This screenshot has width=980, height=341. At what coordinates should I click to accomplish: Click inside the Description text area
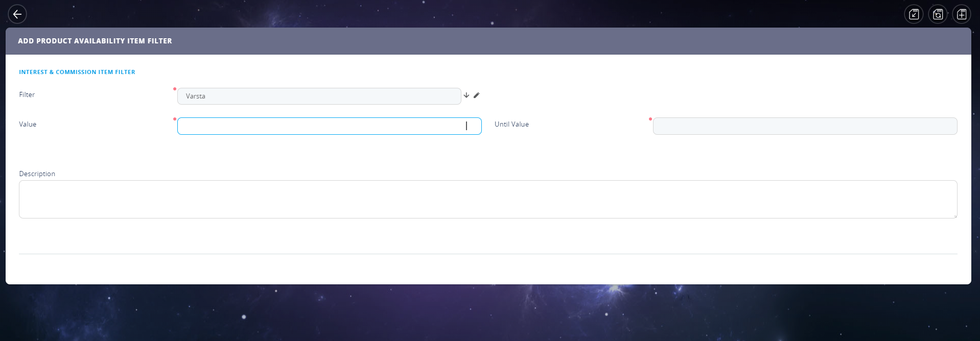(x=488, y=199)
